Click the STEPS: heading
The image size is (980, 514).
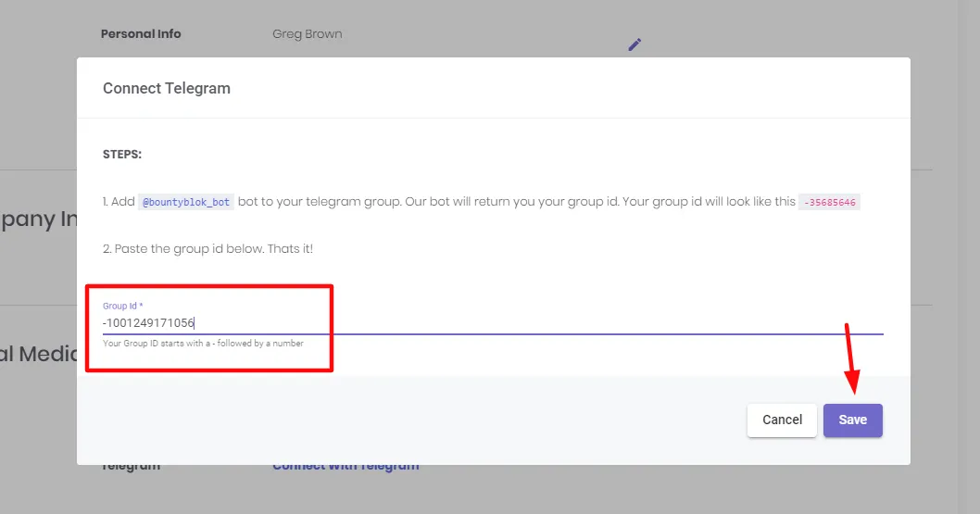[122, 155]
